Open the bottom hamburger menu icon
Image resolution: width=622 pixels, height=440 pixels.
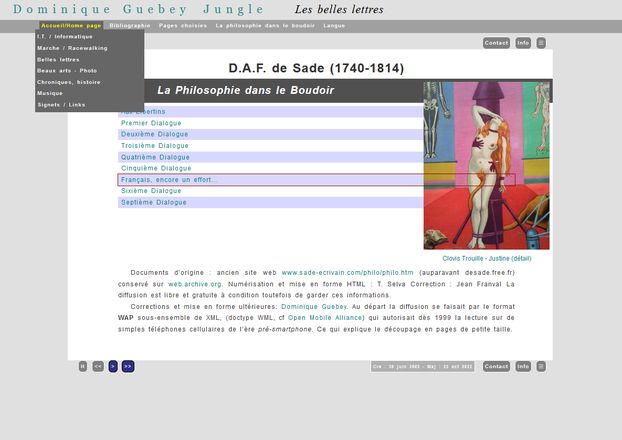[x=541, y=366]
